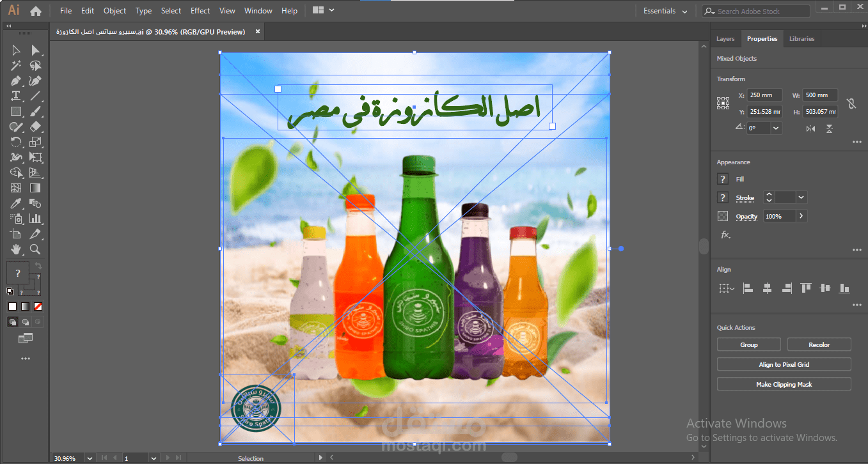Choose the Lasso tool
This screenshot has height=464, width=868.
click(x=36, y=65)
